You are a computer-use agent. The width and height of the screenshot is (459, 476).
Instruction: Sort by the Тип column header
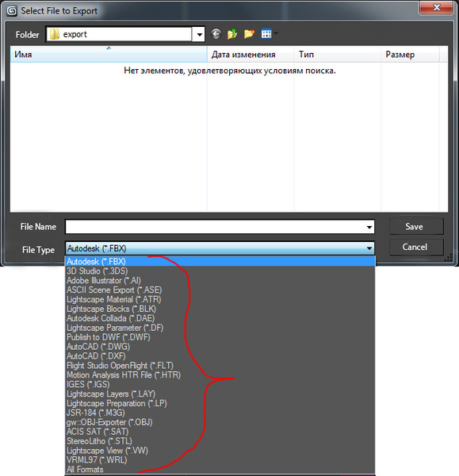[338, 55]
